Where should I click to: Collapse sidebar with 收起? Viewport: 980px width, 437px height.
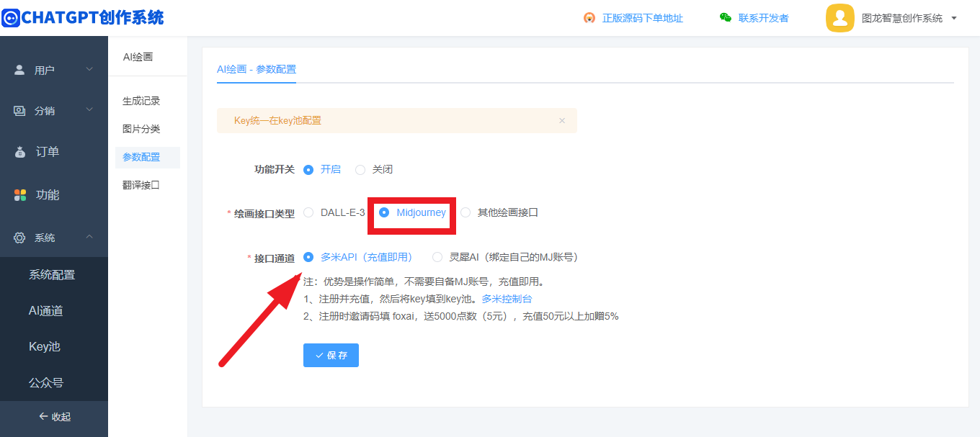(x=54, y=417)
